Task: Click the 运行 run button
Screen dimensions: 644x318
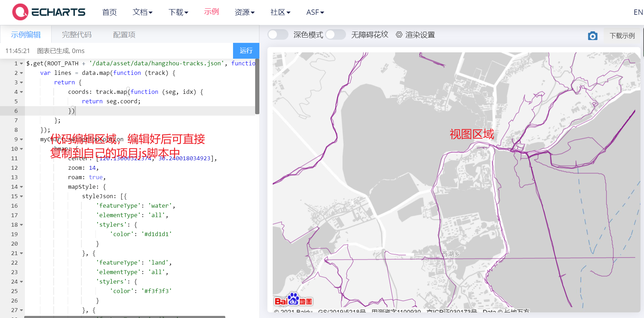Action: pyautogui.click(x=246, y=51)
